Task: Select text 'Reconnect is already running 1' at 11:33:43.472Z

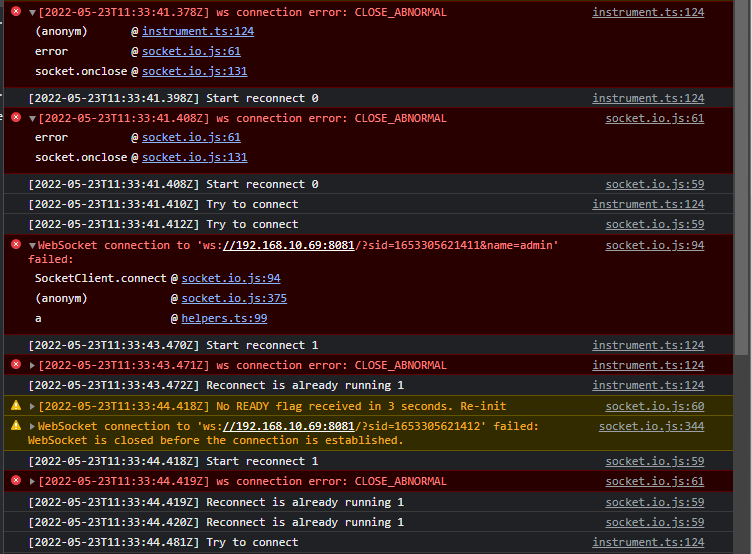Action: click(x=305, y=386)
